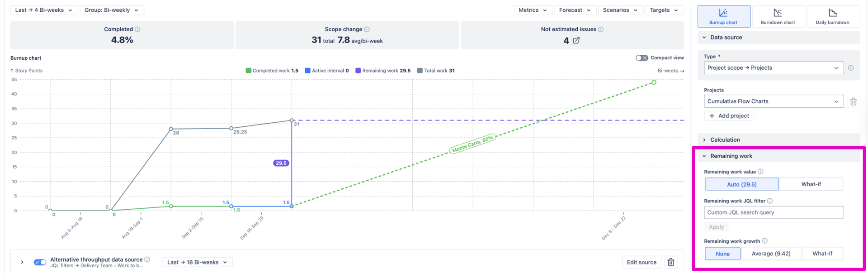Switch to Burndown chart view

(x=778, y=16)
